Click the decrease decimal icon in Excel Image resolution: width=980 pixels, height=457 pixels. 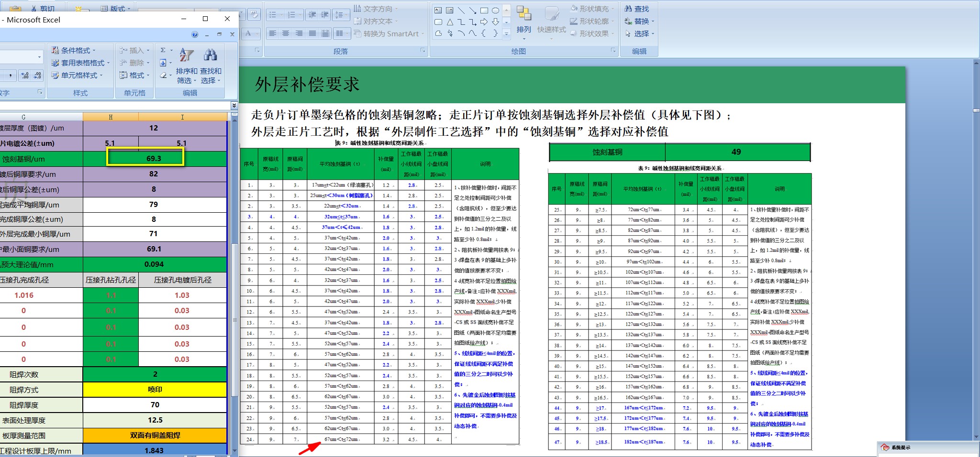tap(38, 76)
